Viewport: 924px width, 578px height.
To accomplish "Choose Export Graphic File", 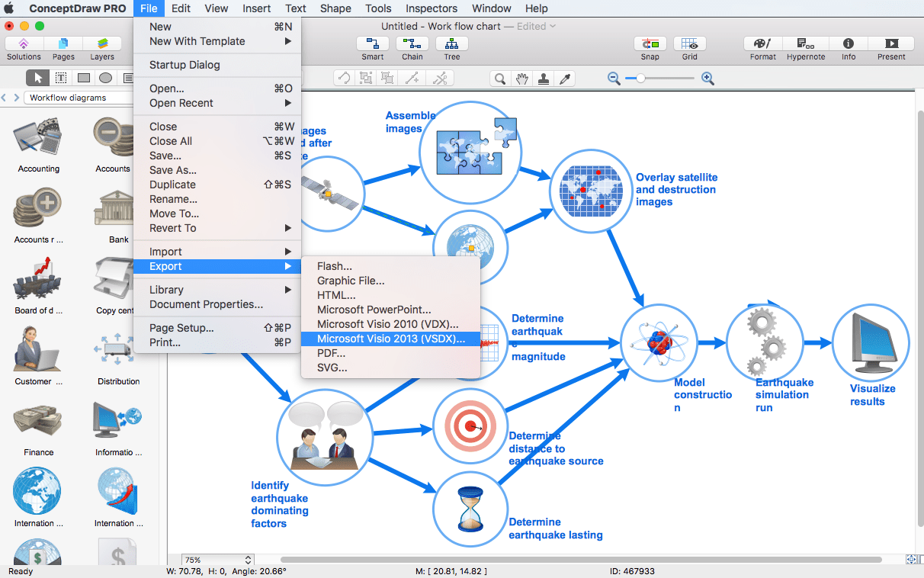I will click(391, 281).
